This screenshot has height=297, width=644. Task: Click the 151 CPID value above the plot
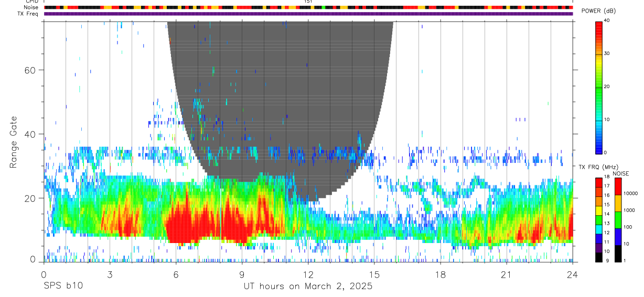coord(308,2)
